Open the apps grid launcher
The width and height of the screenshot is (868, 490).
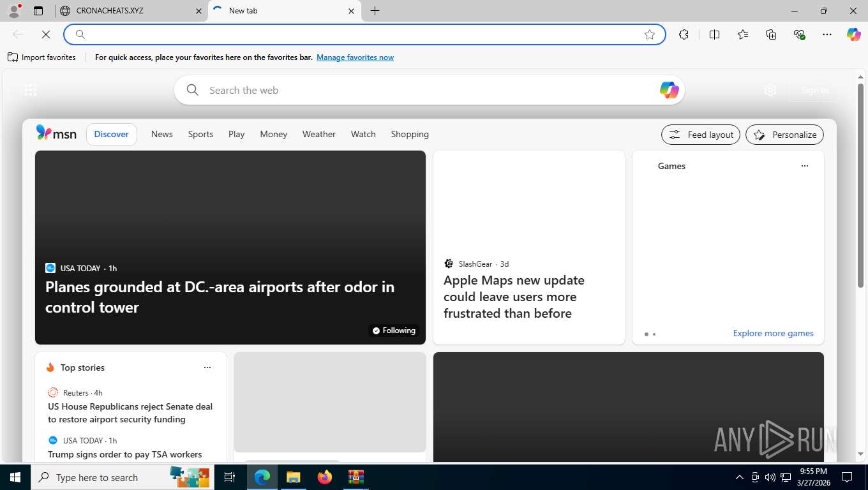click(x=31, y=90)
